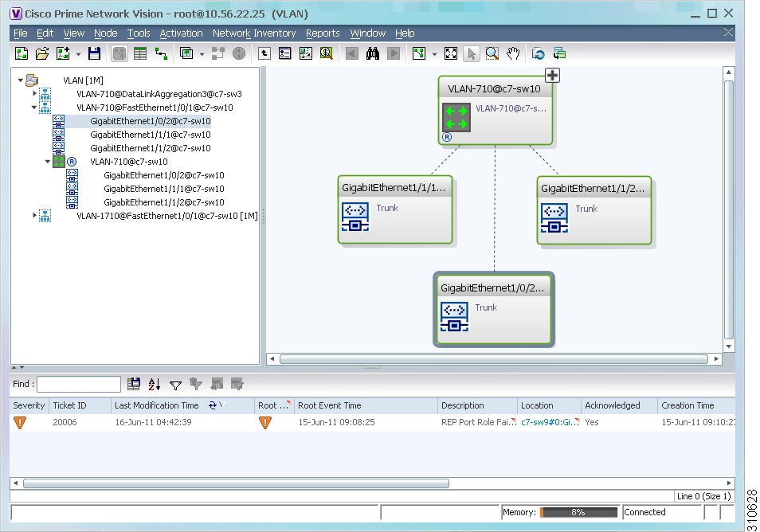The image size is (760, 532).
Task: Toggle the Show Links view icon
Action: coord(161,53)
